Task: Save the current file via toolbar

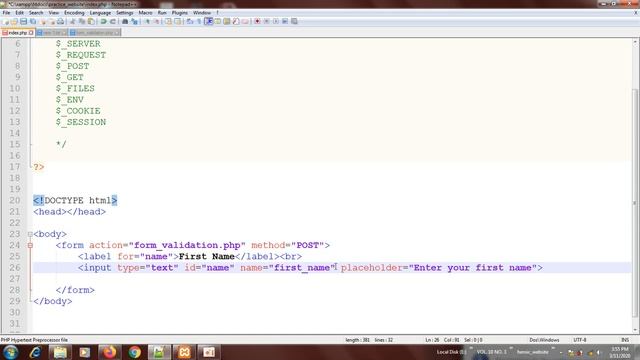Action: coord(23,21)
